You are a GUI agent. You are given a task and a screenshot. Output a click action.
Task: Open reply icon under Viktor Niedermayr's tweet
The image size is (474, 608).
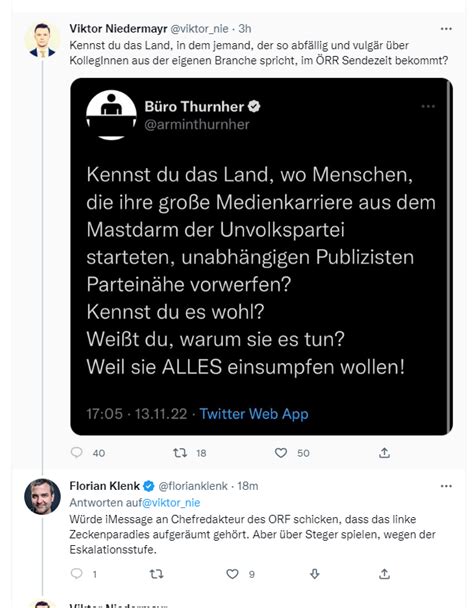pyautogui.click(x=77, y=452)
